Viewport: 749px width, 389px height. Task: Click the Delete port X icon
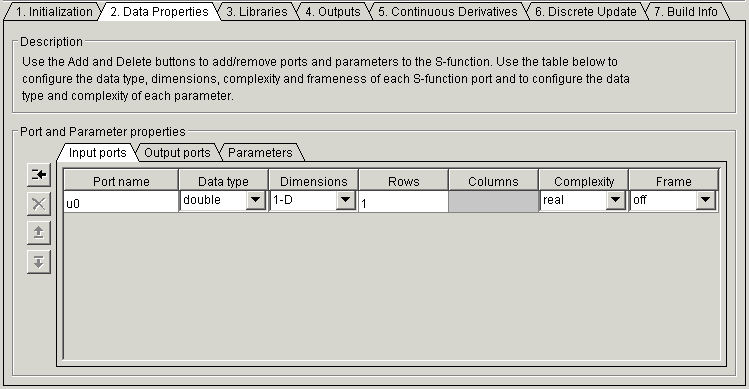[39, 204]
